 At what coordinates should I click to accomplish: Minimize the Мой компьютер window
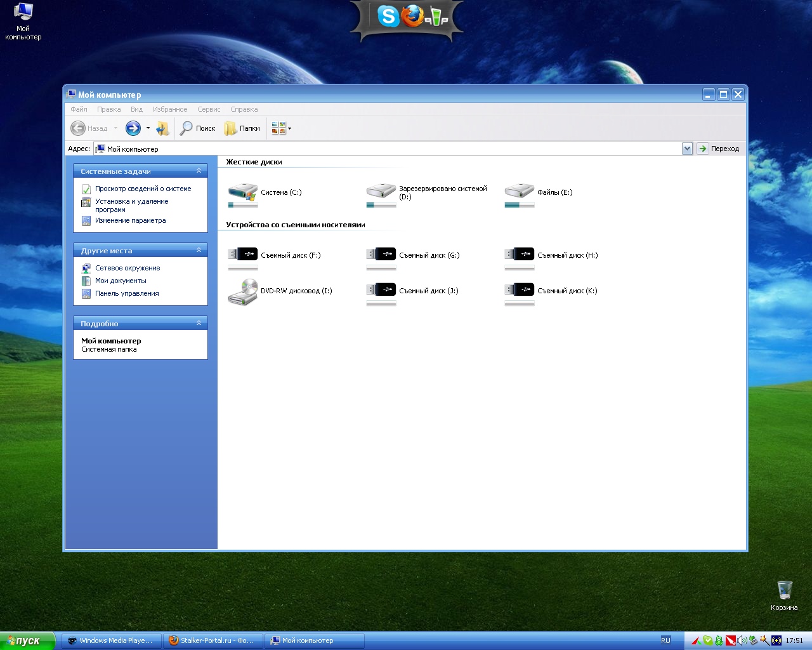(709, 95)
